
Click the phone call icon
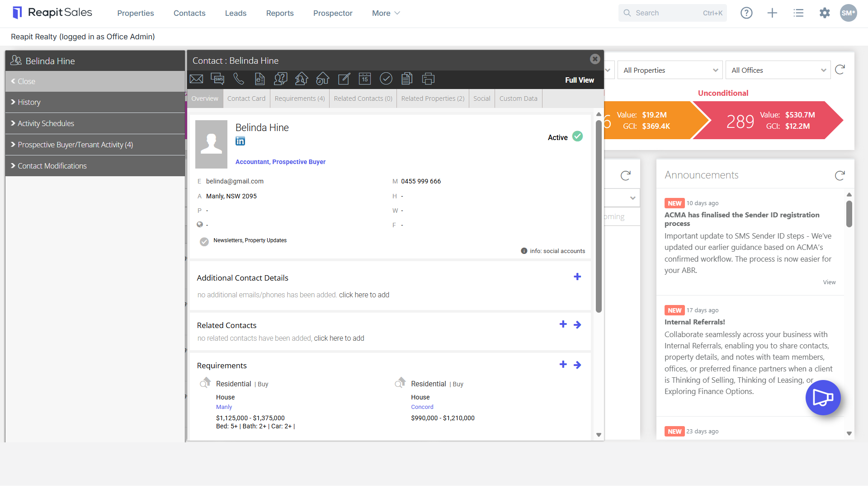[x=239, y=79]
